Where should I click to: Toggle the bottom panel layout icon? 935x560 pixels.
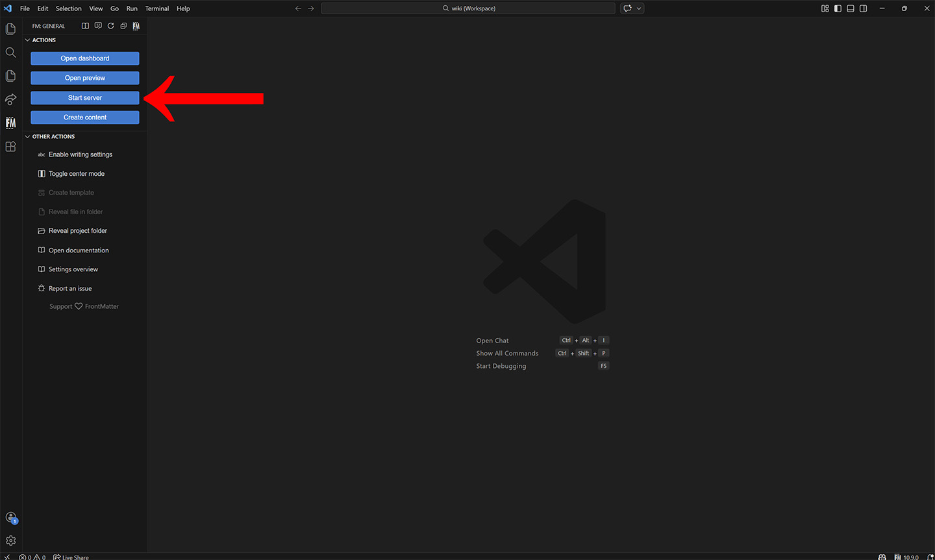(x=851, y=8)
